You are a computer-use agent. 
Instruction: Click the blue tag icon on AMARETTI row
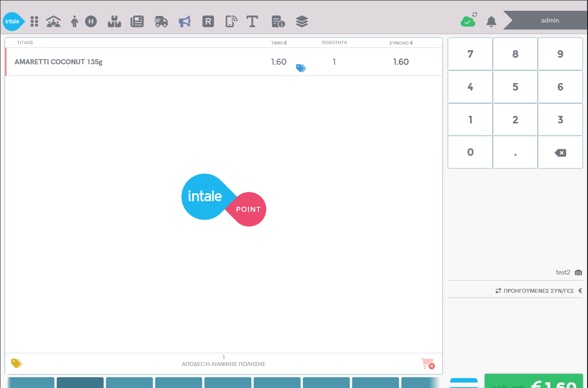pos(301,68)
